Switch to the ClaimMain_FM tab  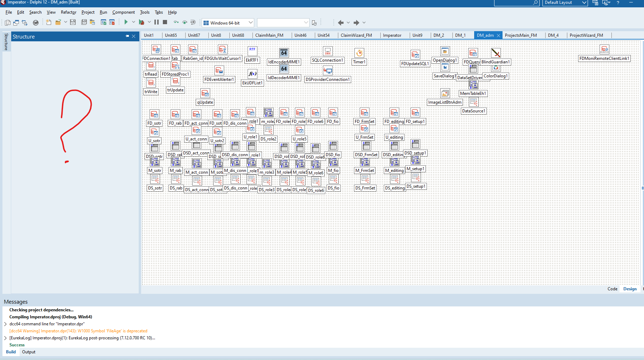[x=269, y=35]
